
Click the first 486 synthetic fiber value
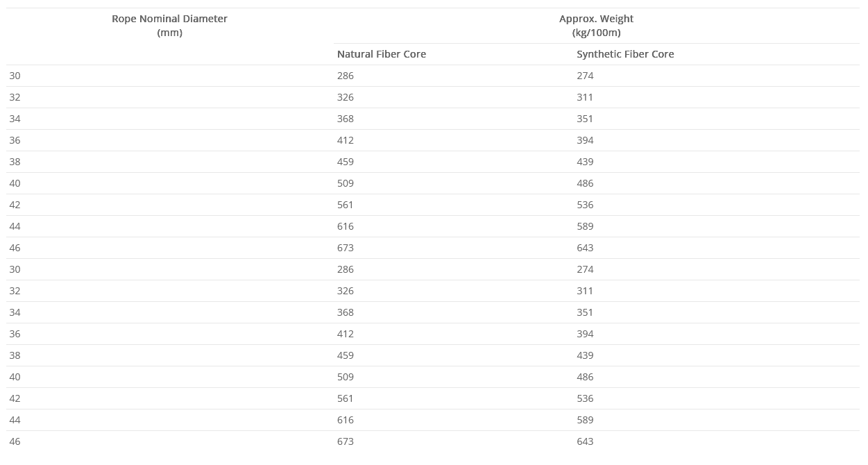click(x=585, y=183)
